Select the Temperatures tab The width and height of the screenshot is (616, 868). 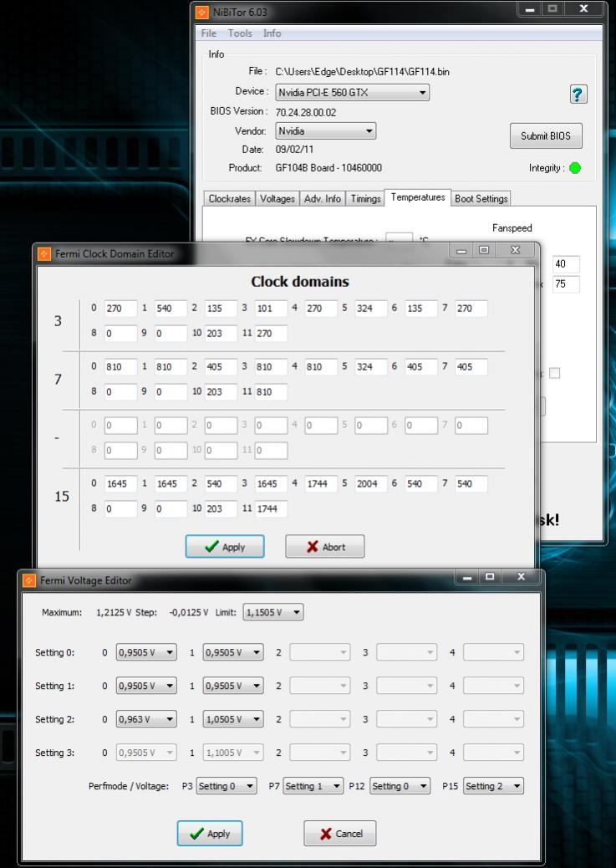pos(418,197)
